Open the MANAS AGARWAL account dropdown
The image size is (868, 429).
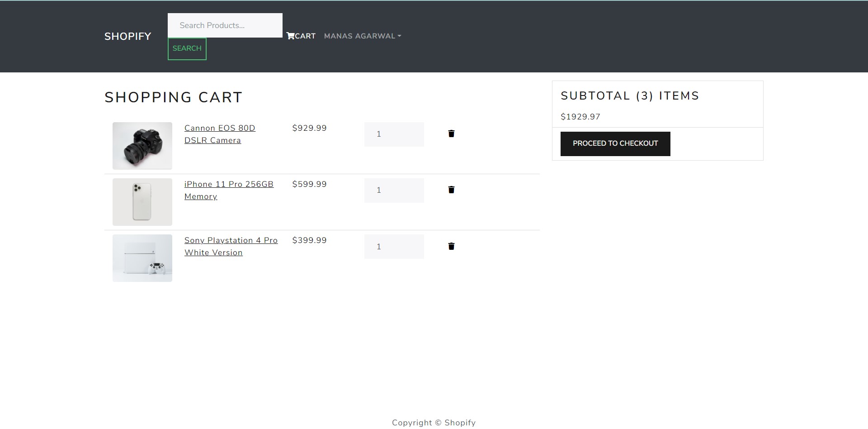point(362,36)
